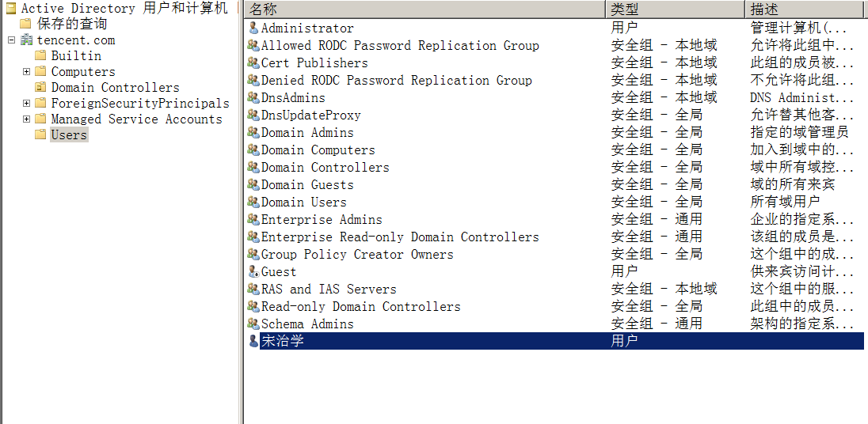868x424 pixels.
Task: Click the disabled Guest user icon
Action: [253, 272]
